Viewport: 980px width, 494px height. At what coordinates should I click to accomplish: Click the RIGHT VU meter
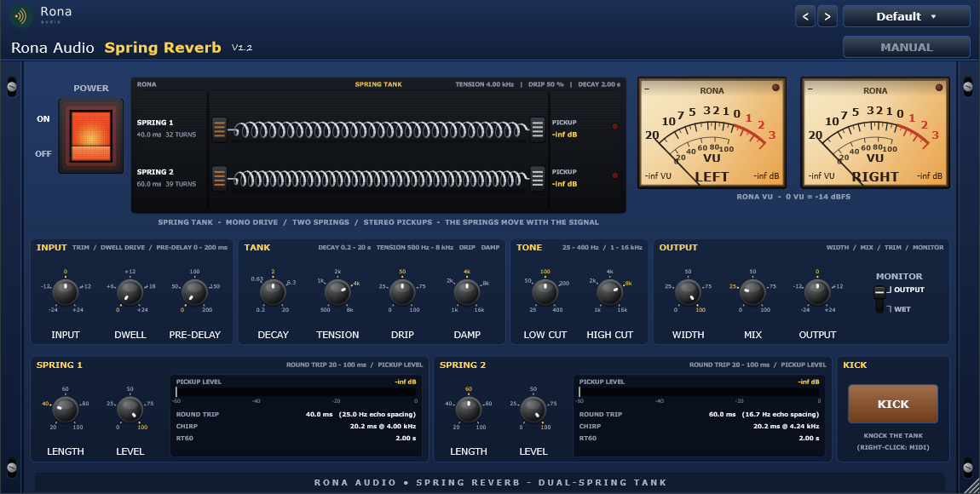(x=875, y=133)
